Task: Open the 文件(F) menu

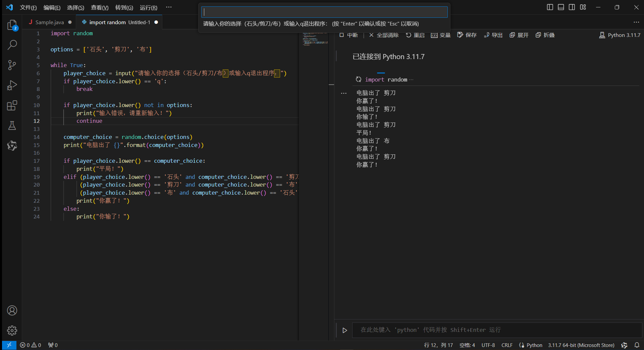Action: (28, 7)
